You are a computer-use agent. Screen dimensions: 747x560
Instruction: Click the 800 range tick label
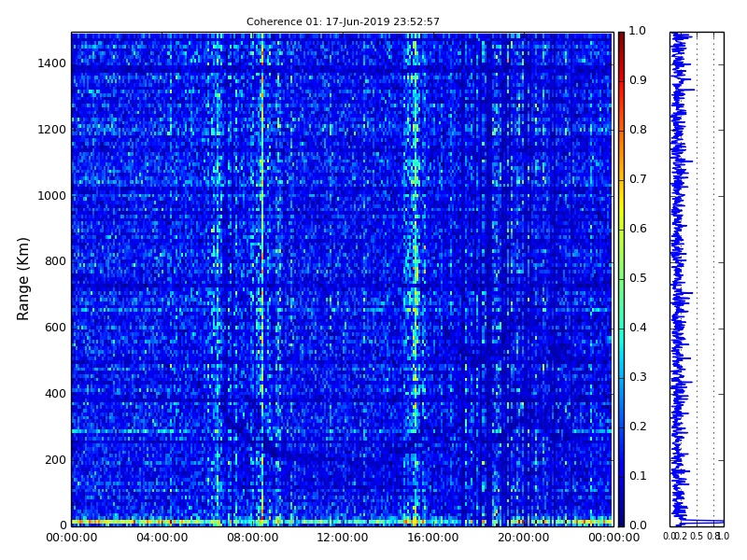[x=55, y=261]
